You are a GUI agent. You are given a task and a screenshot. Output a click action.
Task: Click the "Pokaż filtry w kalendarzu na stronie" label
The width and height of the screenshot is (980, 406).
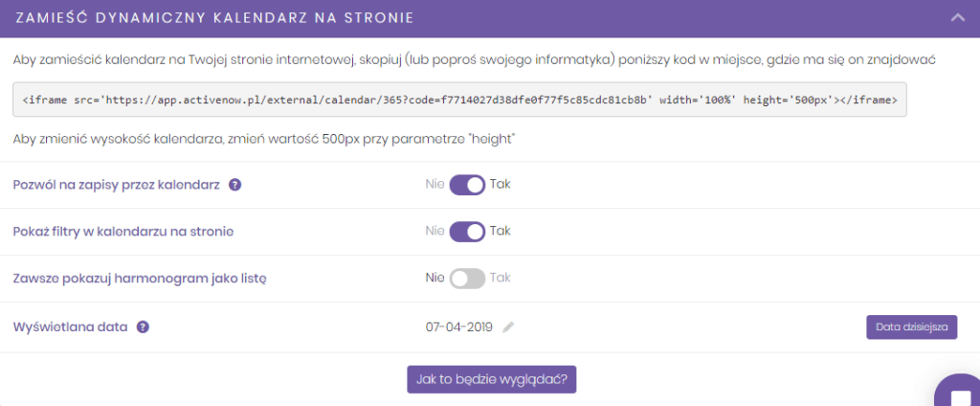(x=123, y=232)
